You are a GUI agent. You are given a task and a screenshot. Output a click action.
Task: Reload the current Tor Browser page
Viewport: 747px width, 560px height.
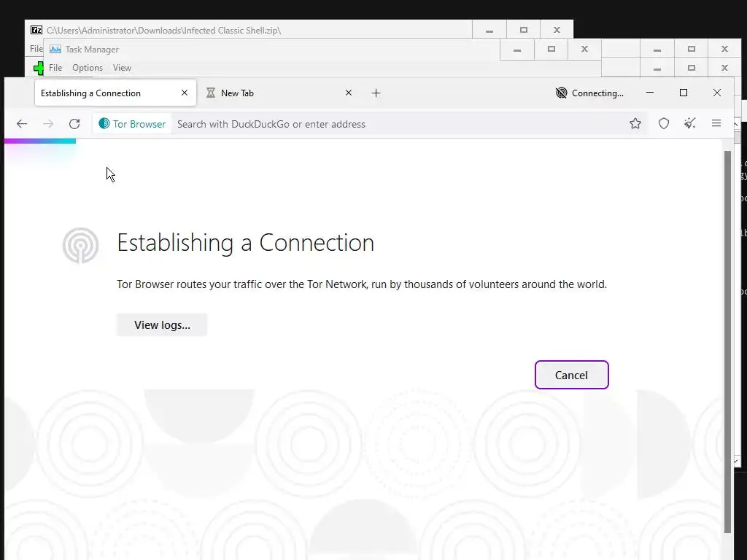74,124
